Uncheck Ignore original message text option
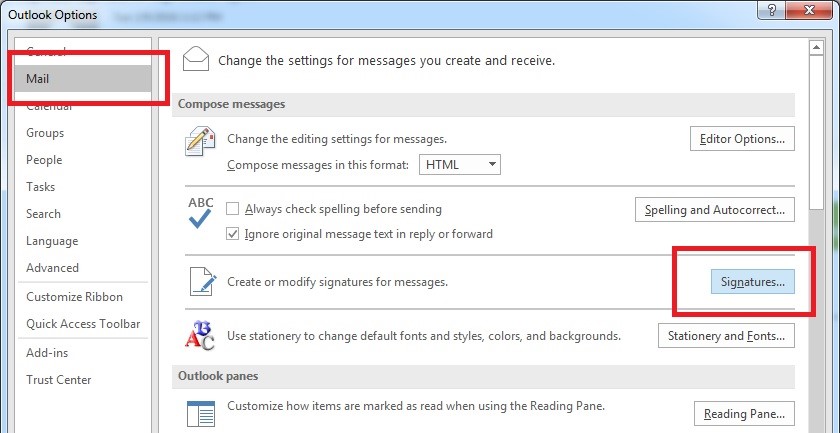 point(232,234)
